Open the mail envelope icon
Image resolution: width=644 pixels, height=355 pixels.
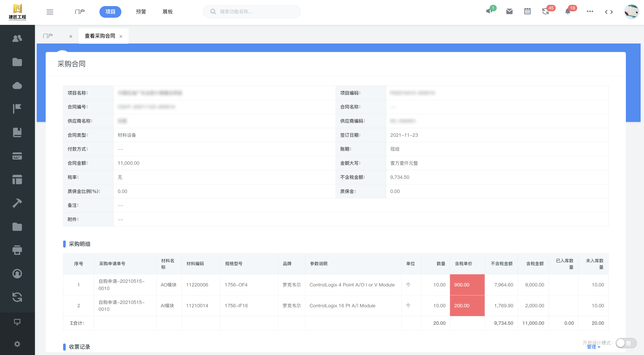[509, 11]
